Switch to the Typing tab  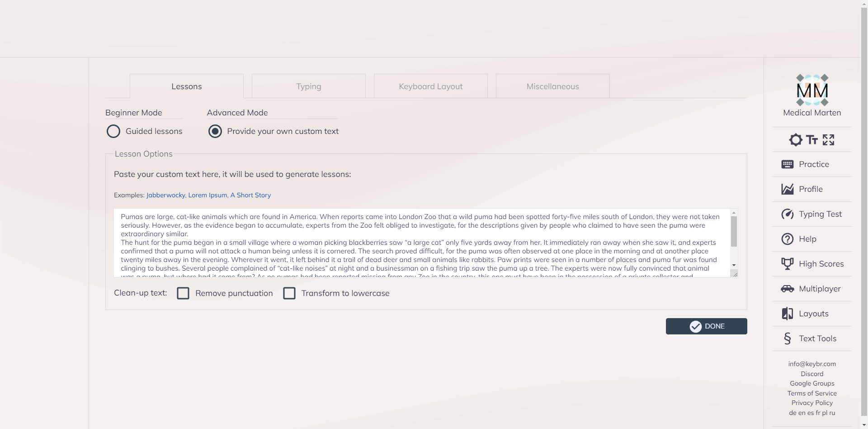click(309, 86)
